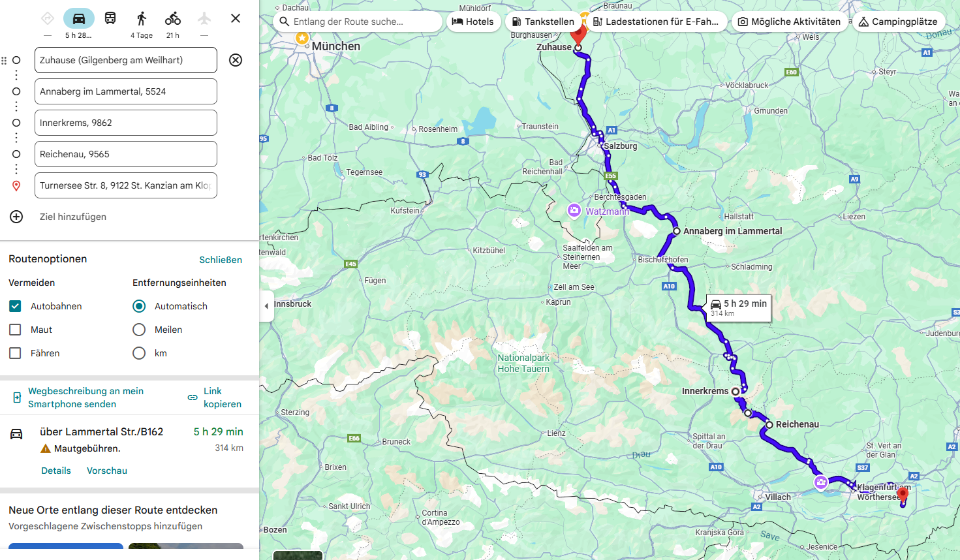Image resolution: width=960 pixels, height=560 pixels.
Task: Copy the route link
Action: (222, 397)
